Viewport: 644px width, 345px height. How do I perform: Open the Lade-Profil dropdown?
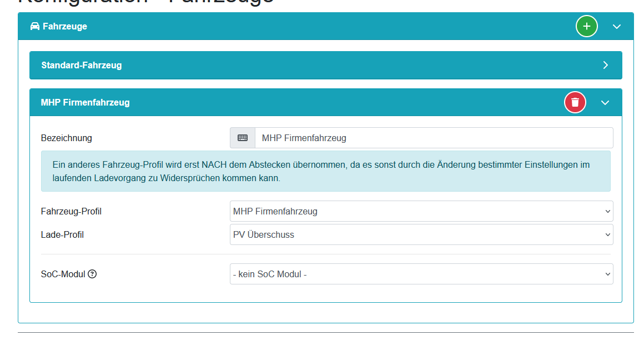(x=421, y=234)
